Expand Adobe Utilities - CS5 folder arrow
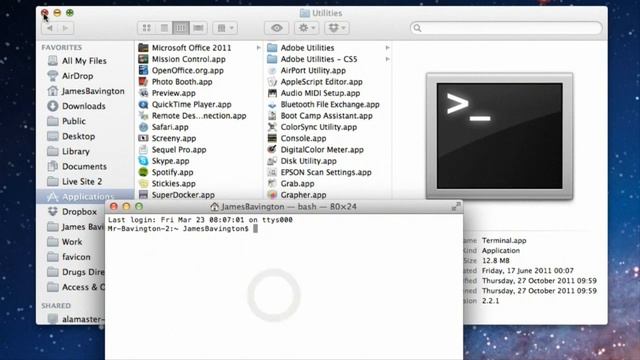The width and height of the screenshot is (640, 360). pos(387,59)
